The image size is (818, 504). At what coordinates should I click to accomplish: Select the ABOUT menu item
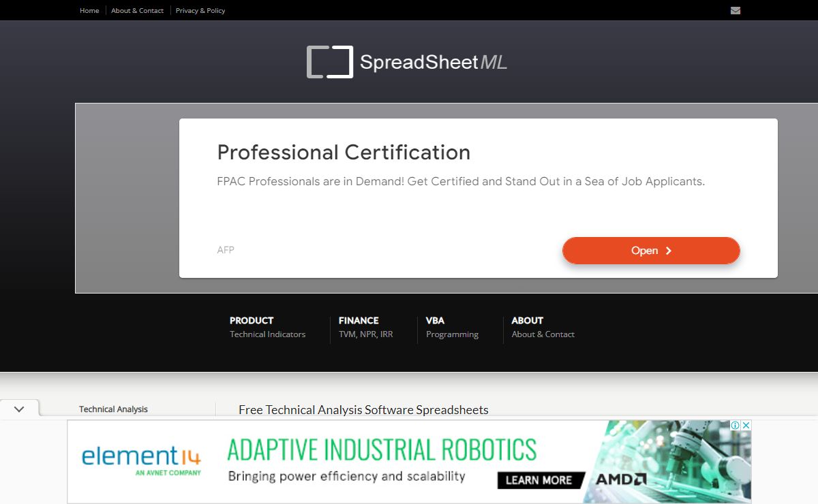pyautogui.click(x=527, y=320)
